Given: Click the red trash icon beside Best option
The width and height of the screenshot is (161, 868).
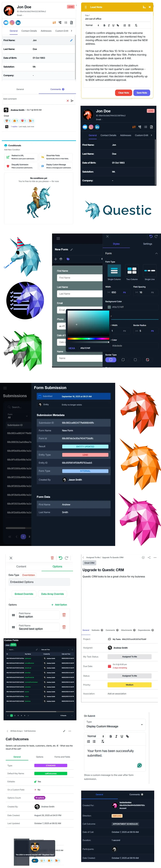Looking at the screenshot, I should [x=64, y=615].
